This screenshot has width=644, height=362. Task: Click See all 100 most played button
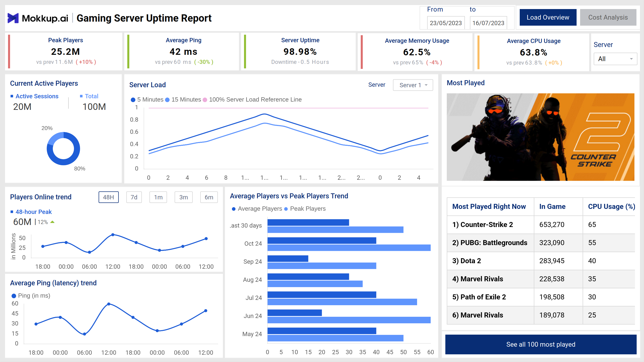pyautogui.click(x=541, y=344)
